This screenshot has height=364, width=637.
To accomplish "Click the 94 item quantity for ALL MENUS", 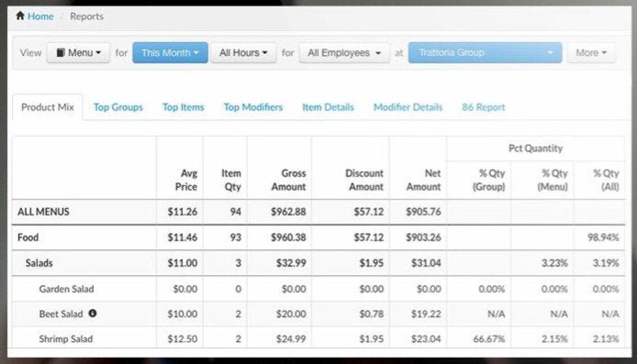I will 236,212.
